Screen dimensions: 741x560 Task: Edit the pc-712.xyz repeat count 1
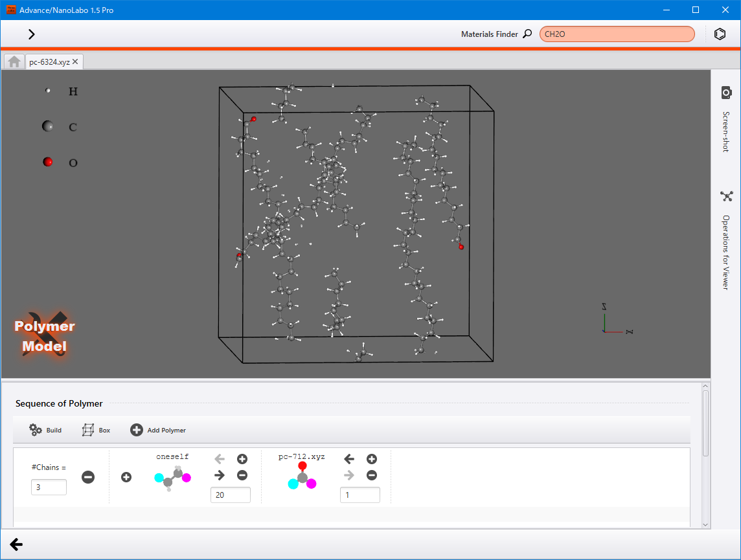click(x=360, y=495)
